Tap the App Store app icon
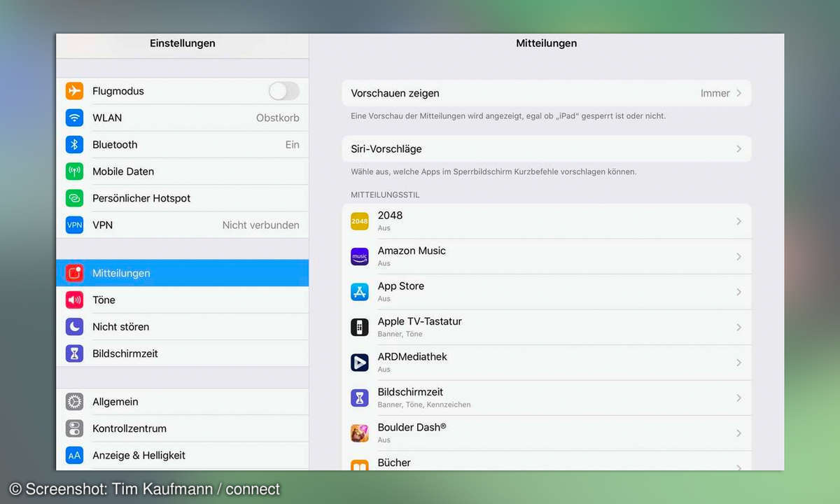Image resolution: width=840 pixels, height=504 pixels. coord(360,292)
